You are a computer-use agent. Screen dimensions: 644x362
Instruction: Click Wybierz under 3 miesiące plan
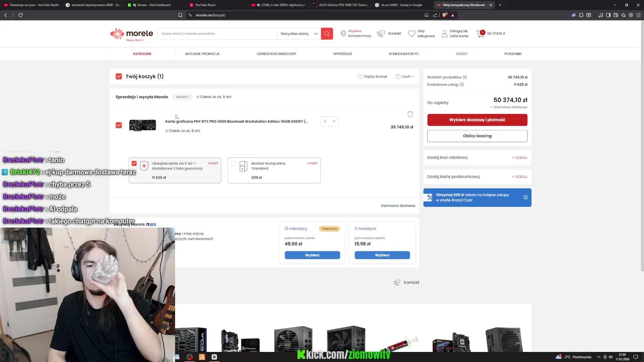pyautogui.click(x=382, y=255)
